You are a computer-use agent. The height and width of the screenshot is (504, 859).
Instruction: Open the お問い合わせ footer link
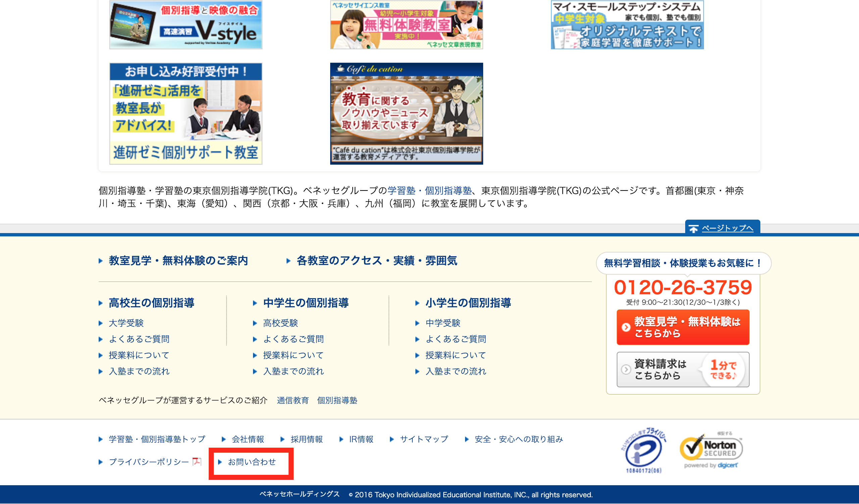tap(252, 462)
